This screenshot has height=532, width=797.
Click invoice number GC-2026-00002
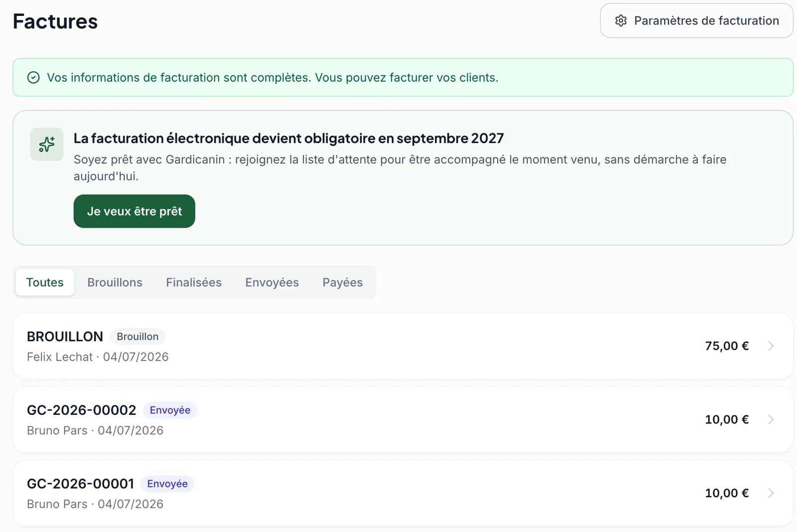tap(82, 410)
